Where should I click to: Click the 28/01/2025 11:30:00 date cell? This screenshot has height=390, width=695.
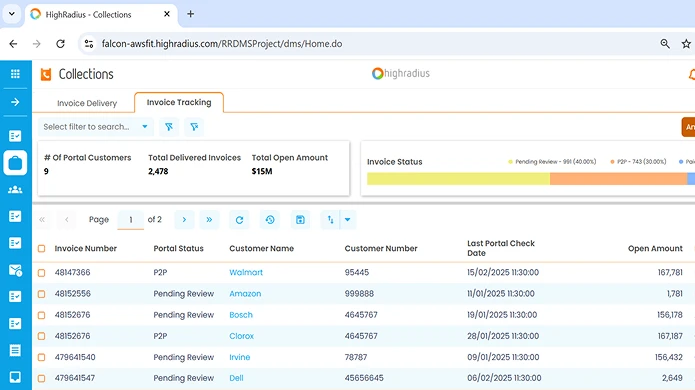(503, 336)
